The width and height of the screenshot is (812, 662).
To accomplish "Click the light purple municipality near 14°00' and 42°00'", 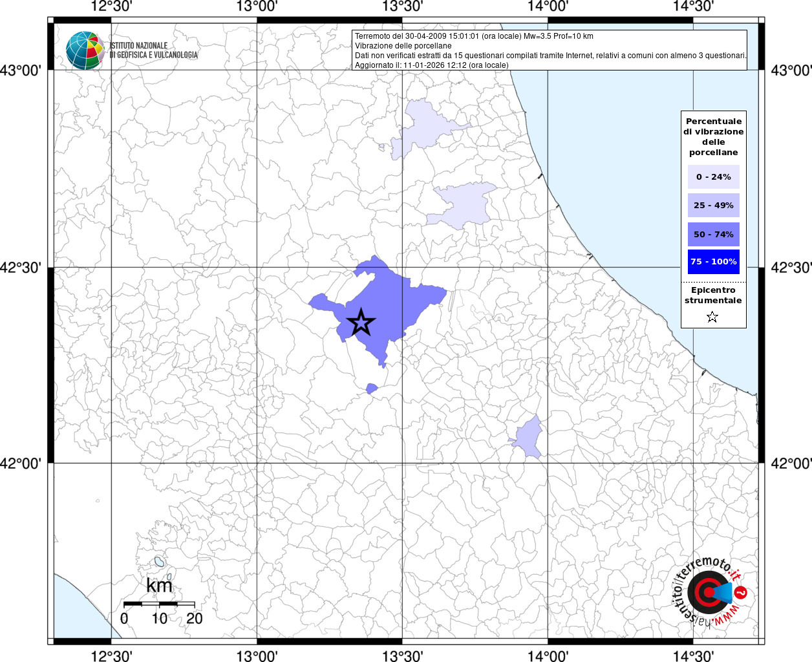I will tap(528, 438).
